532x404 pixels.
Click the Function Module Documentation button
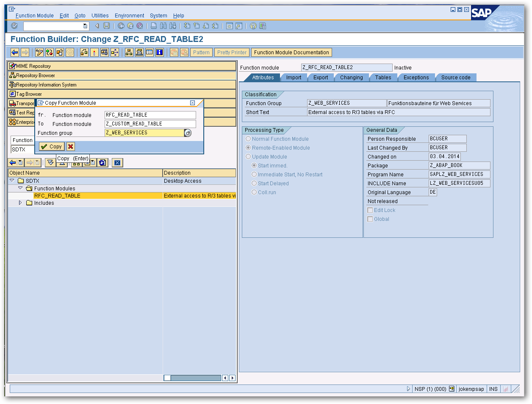pyautogui.click(x=291, y=53)
